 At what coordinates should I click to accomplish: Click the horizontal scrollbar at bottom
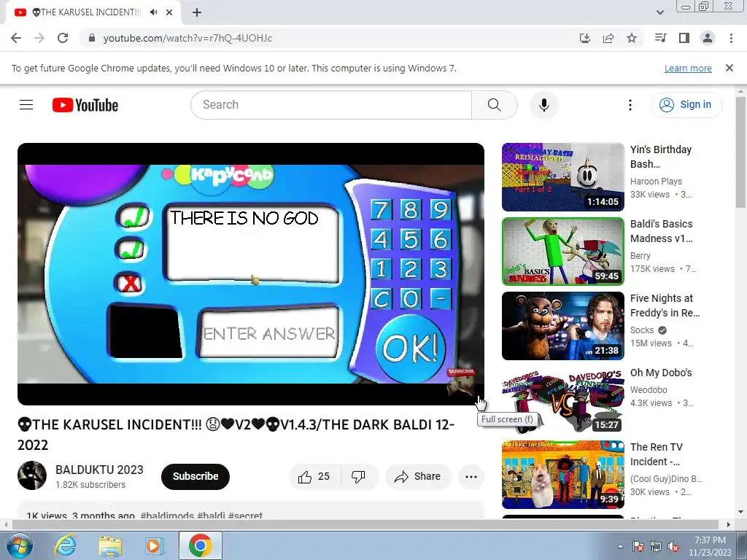tap(365, 524)
